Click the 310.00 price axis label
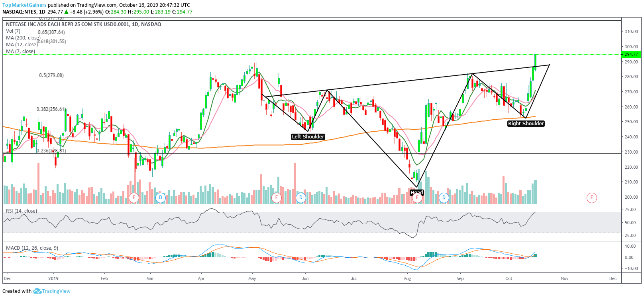 tap(632, 32)
